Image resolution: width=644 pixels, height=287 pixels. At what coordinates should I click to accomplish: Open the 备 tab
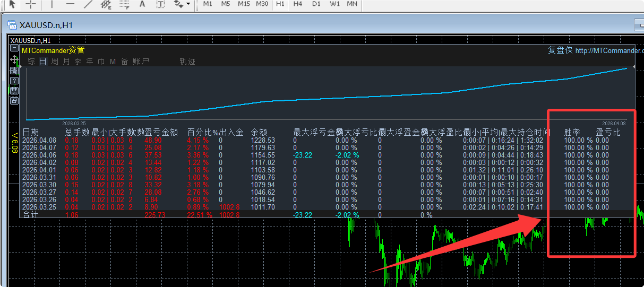pyautogui.click(x=124, y=62)
